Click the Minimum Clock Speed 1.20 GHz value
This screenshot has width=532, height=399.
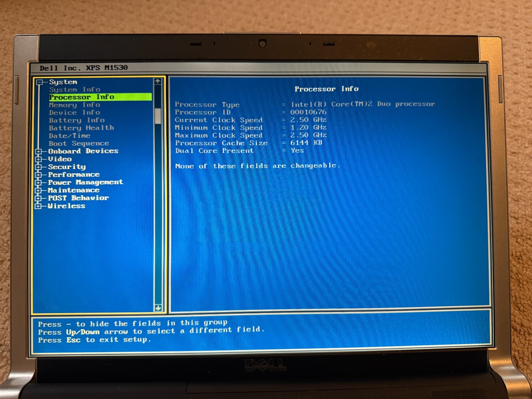(x=308, y=127)
